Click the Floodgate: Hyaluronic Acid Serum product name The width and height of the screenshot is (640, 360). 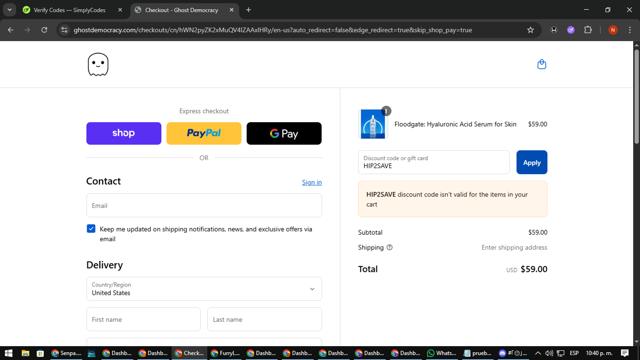[x=455, y=124]
